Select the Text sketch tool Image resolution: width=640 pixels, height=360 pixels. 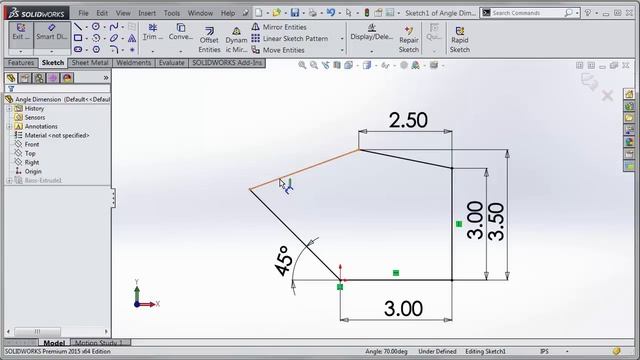132,38
